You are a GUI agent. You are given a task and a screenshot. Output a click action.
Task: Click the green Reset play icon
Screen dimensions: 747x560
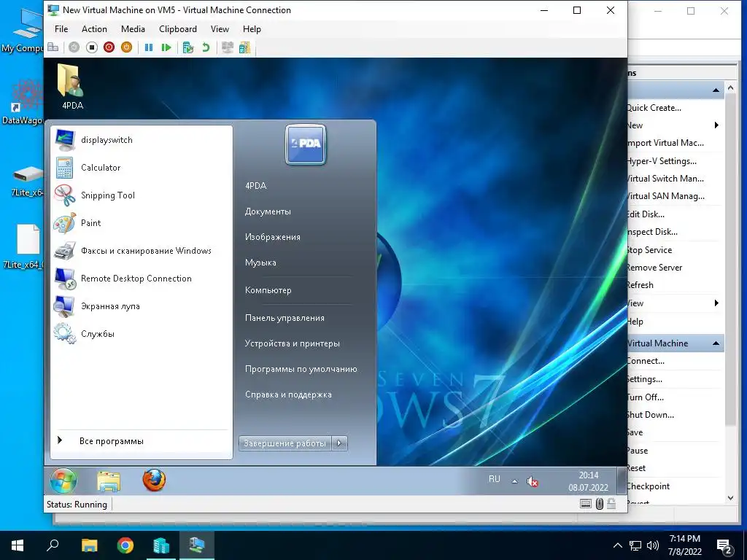pyautogui.click(x=166, y=47)
